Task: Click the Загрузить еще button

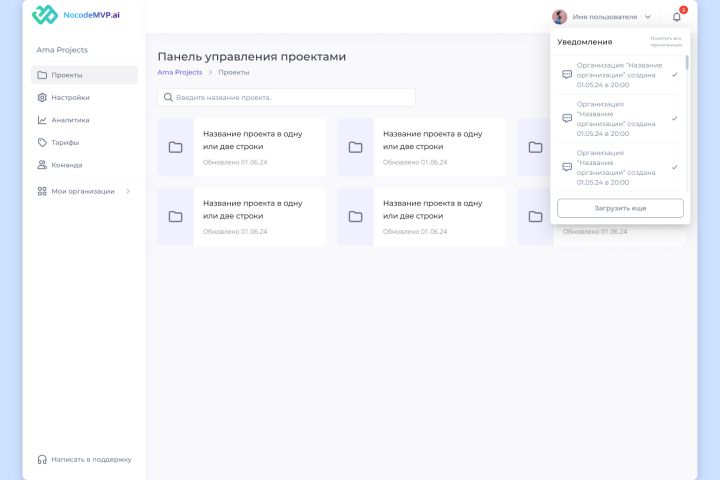Action: pos(620,208)
